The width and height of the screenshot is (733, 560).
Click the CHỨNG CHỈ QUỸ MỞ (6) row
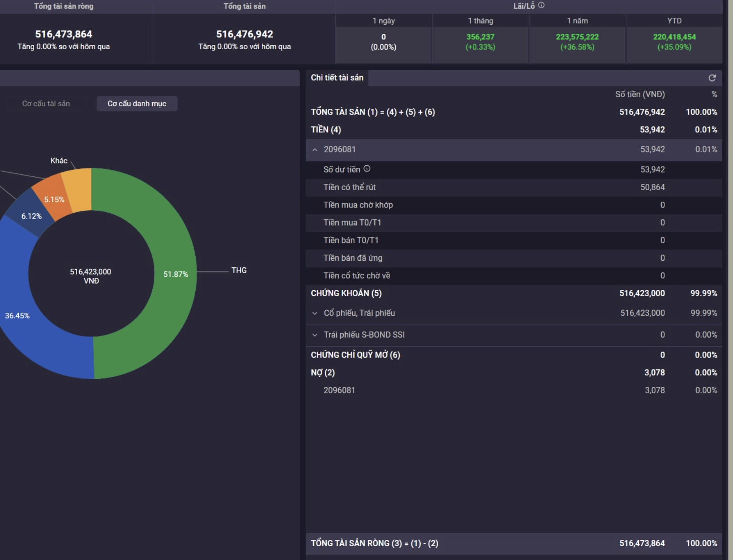click(x=514, y=355)
